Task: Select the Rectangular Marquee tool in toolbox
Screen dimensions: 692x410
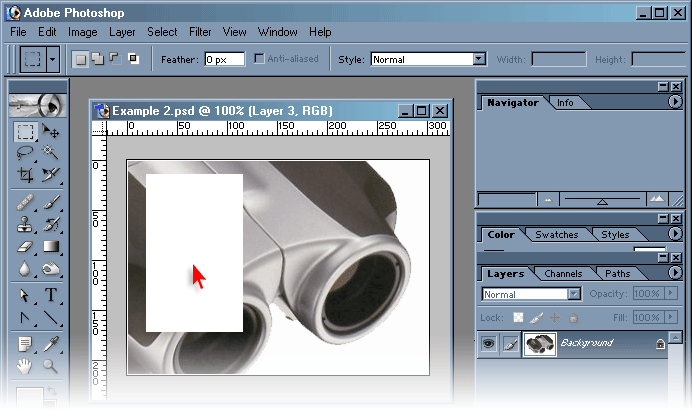Action: click(25, 132)
